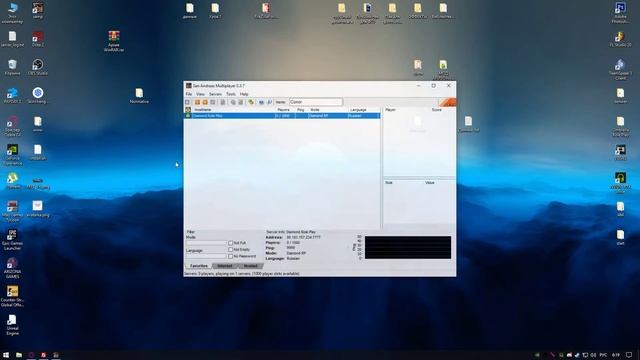Click the player Name input field
The height and width of the screenshot is (360, 640).
316,102
